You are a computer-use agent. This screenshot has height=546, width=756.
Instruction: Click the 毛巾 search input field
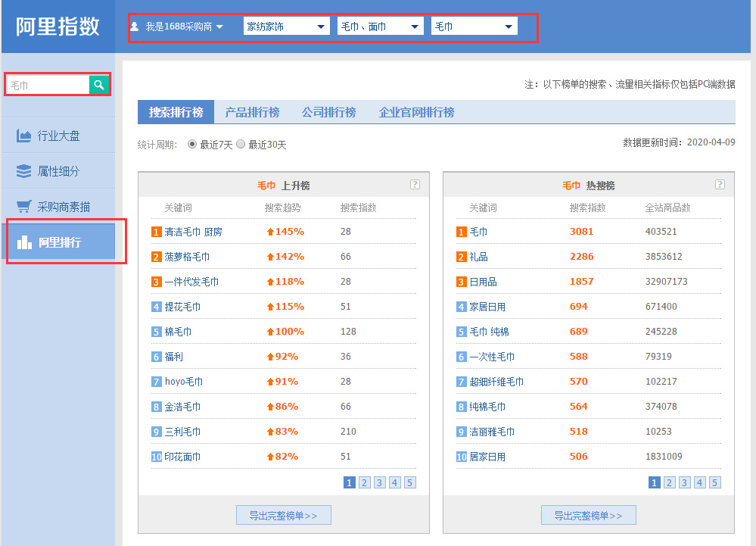click(x=48, y=85)
